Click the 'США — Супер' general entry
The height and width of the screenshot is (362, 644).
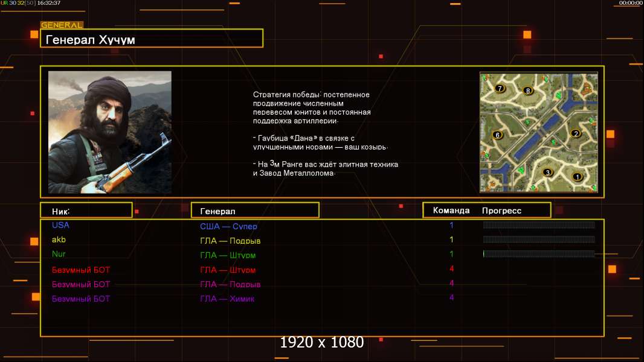pyautogui.click(x=228, y=226)
